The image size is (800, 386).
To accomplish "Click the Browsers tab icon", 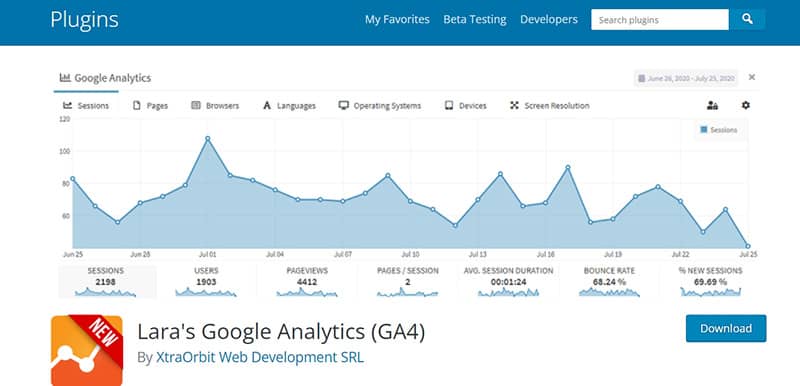I will tap(195, 106).
